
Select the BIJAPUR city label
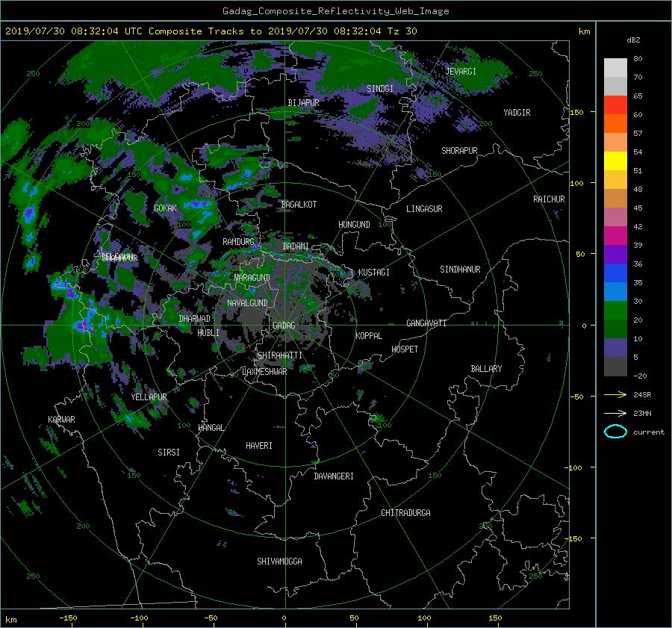303,103
